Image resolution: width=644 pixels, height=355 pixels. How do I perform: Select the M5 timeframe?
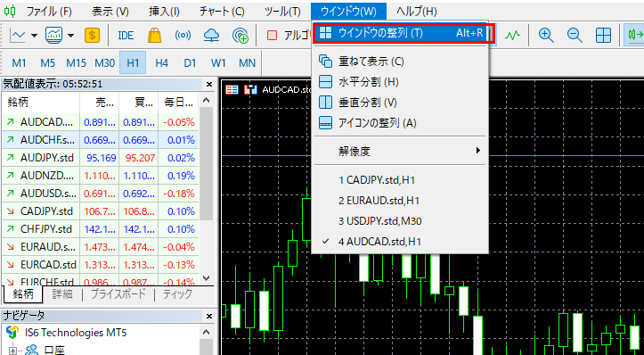point(47,63)
